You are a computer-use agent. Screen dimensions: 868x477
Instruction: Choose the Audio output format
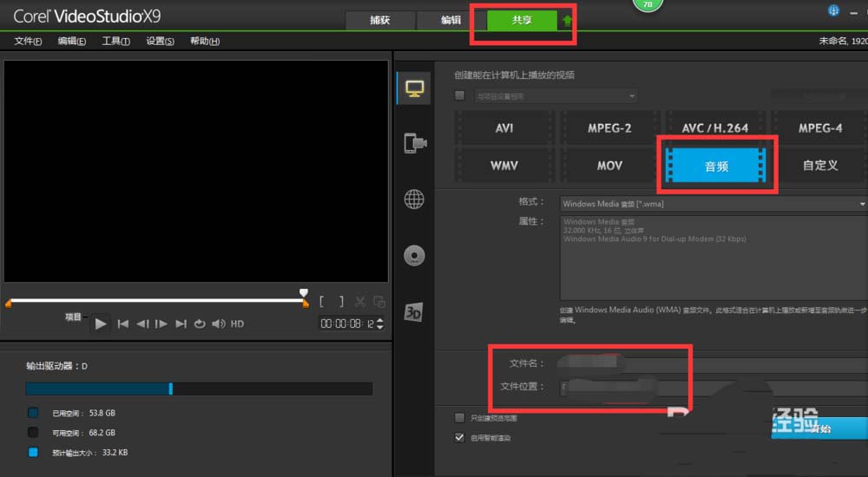[x=716, y=166]
